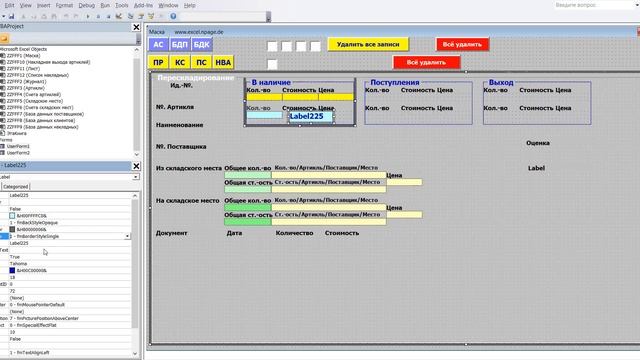Select the ЭтаКнига workbook item
640x360 pixels.
(16, 133)
